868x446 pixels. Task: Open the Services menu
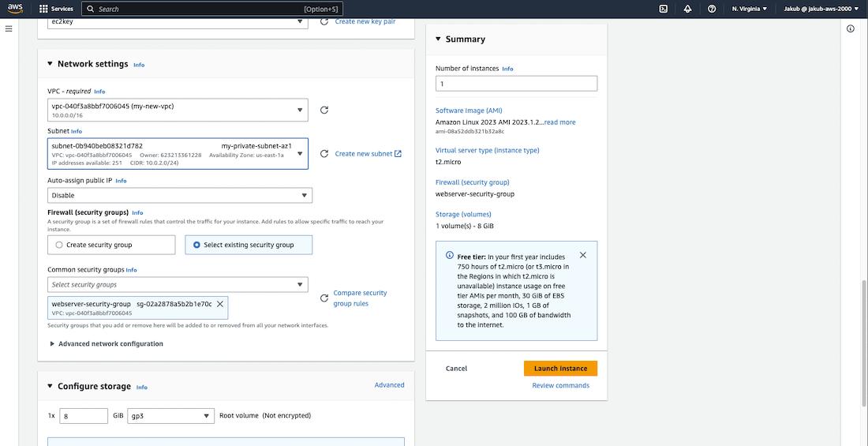point(56,9)
